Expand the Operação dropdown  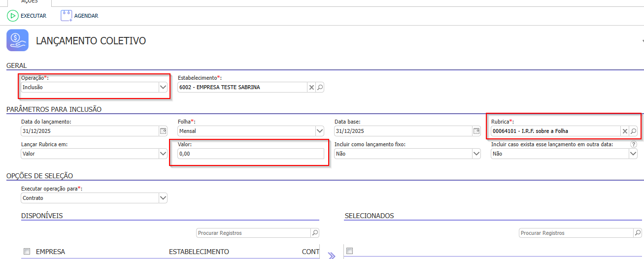coord(163,87)
